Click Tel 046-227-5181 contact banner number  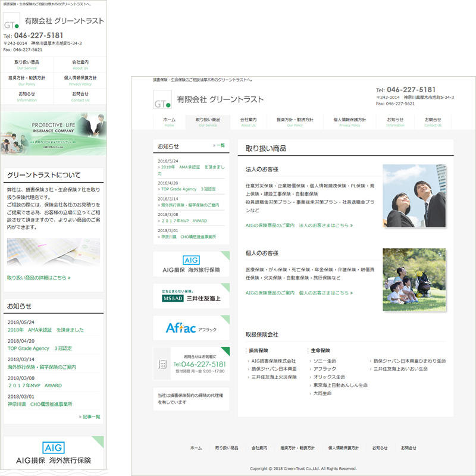200,364
